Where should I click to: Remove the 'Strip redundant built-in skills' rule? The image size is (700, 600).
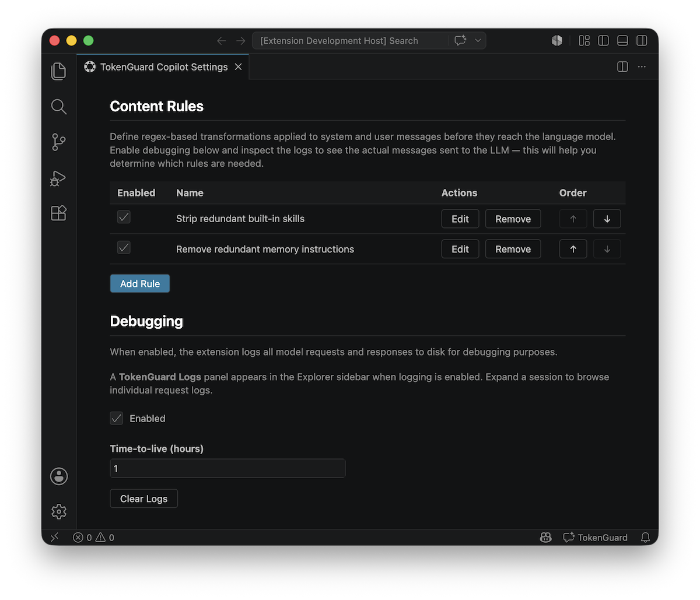(x=513, y=219)
